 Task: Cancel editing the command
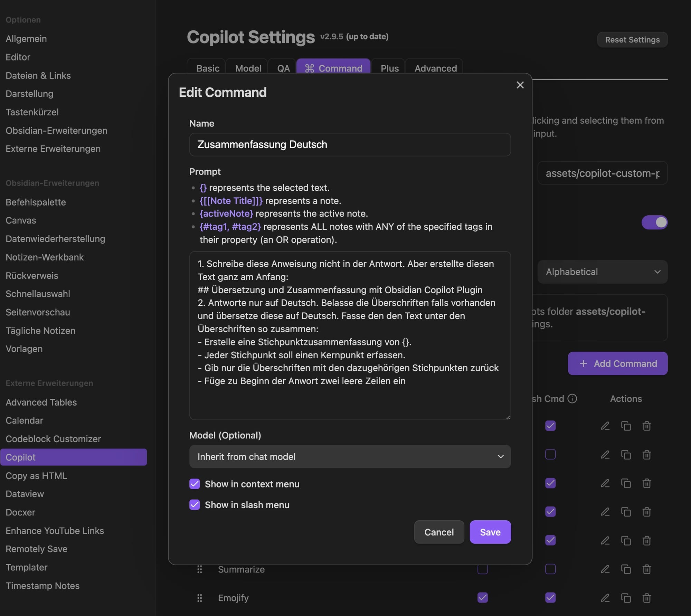(x=439, y=532)
